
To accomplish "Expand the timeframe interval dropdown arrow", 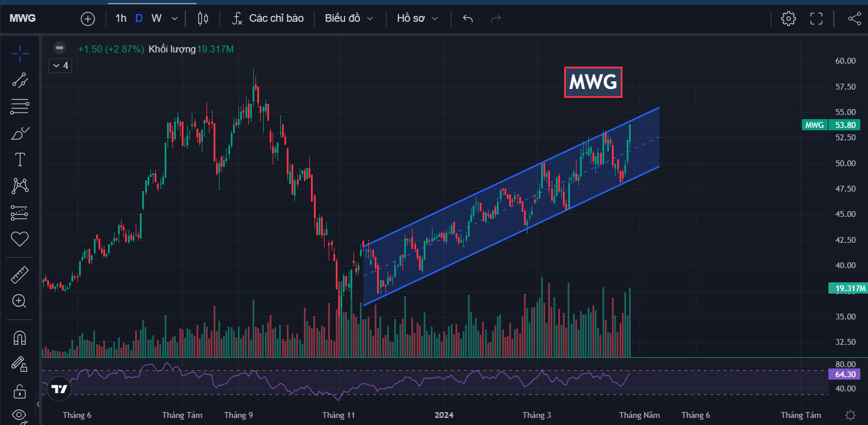I will pos(175,19).
